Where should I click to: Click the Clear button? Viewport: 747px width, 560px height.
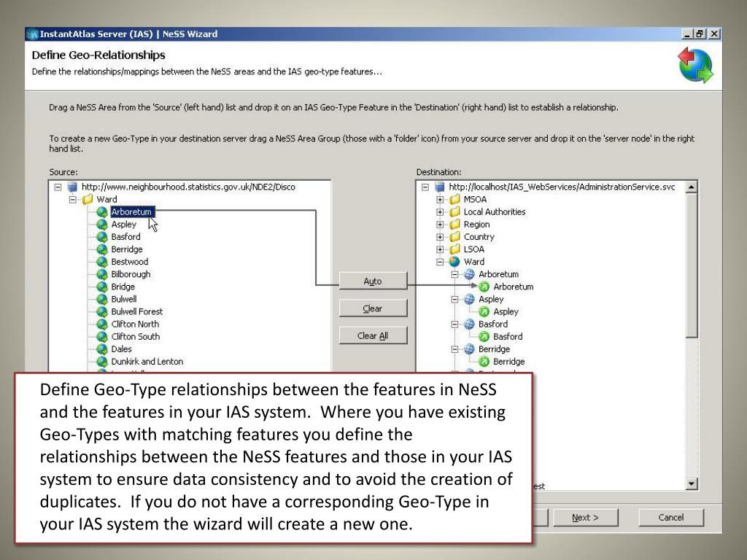click(373, 308)
